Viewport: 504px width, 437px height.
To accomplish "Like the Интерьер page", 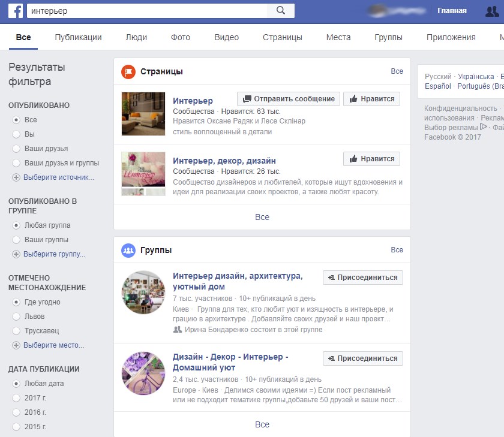I will point(371,99).
